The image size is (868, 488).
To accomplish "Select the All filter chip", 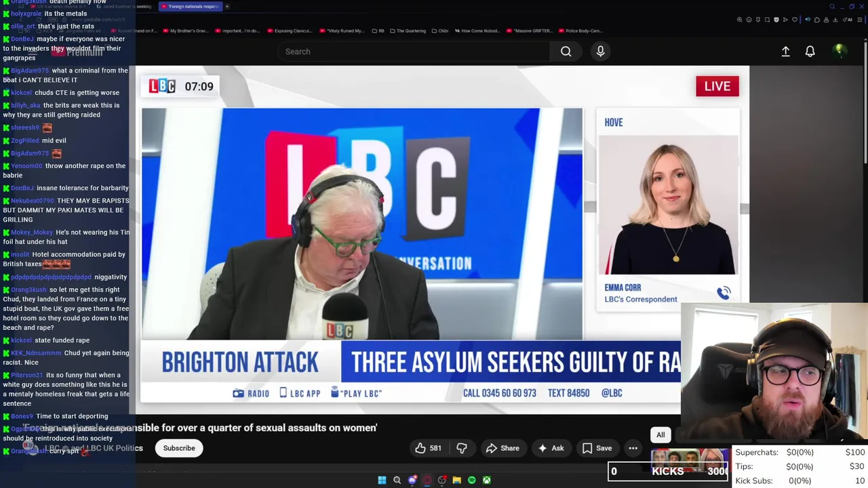I will [x=660, y=435].
